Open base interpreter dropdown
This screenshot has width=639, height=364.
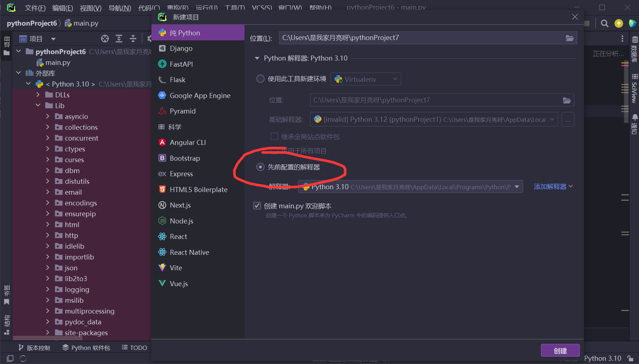pos(434,119)
